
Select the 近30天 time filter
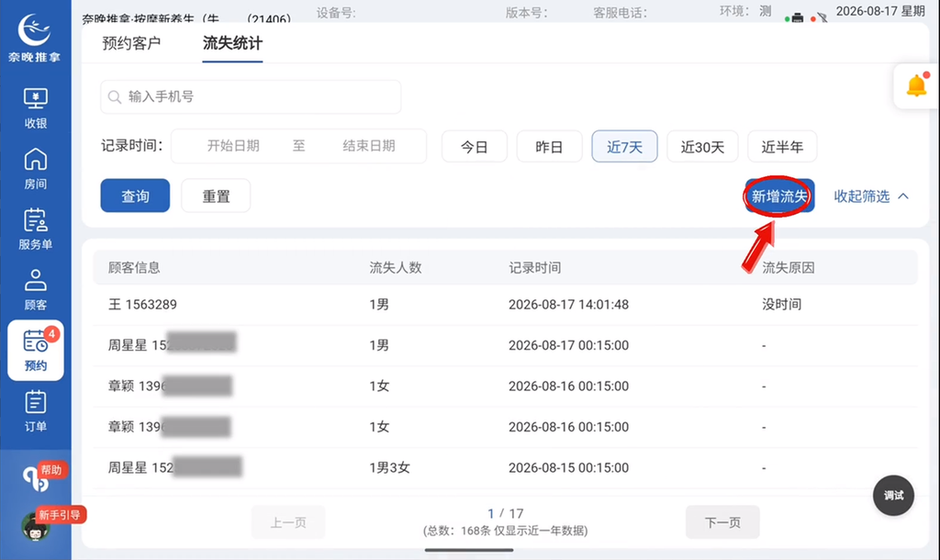(702, 146)
